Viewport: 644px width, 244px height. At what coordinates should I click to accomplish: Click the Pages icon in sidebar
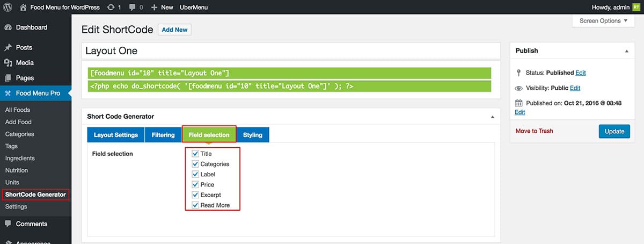coord(8,78)
